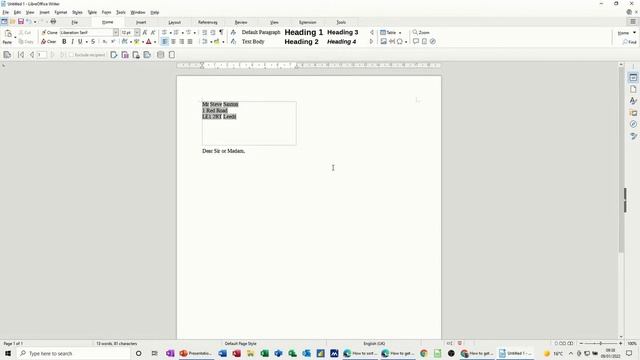The height and width of the screenshot is (360, 640).
Task: Apply Heading 3 style
Action: [342, 32]
